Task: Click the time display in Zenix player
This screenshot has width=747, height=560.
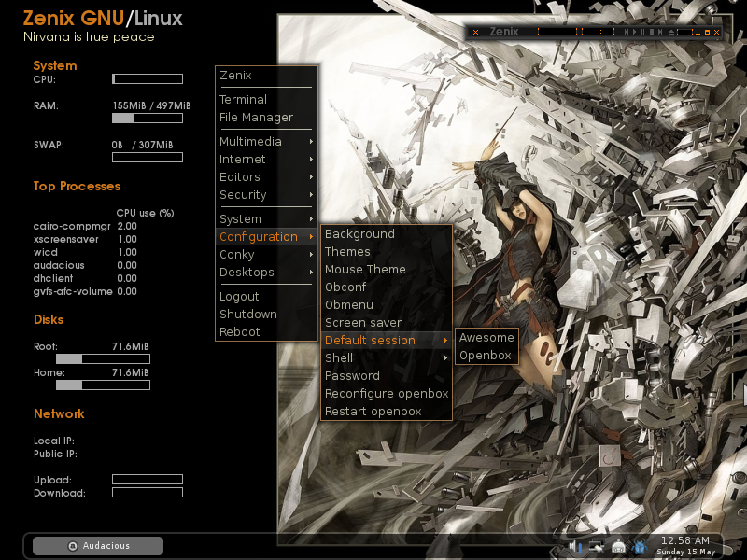Action: 598,32
